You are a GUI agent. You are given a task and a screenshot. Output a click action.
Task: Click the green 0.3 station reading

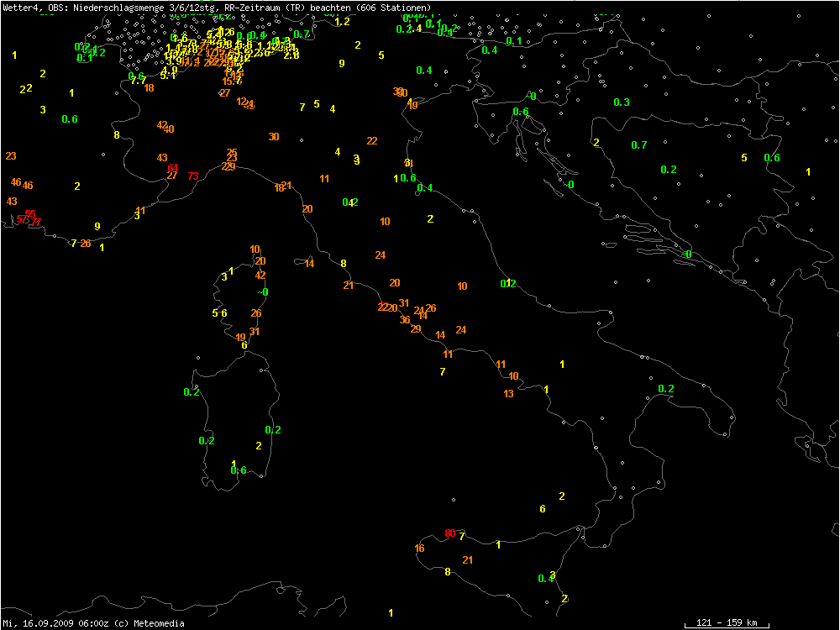622,102
